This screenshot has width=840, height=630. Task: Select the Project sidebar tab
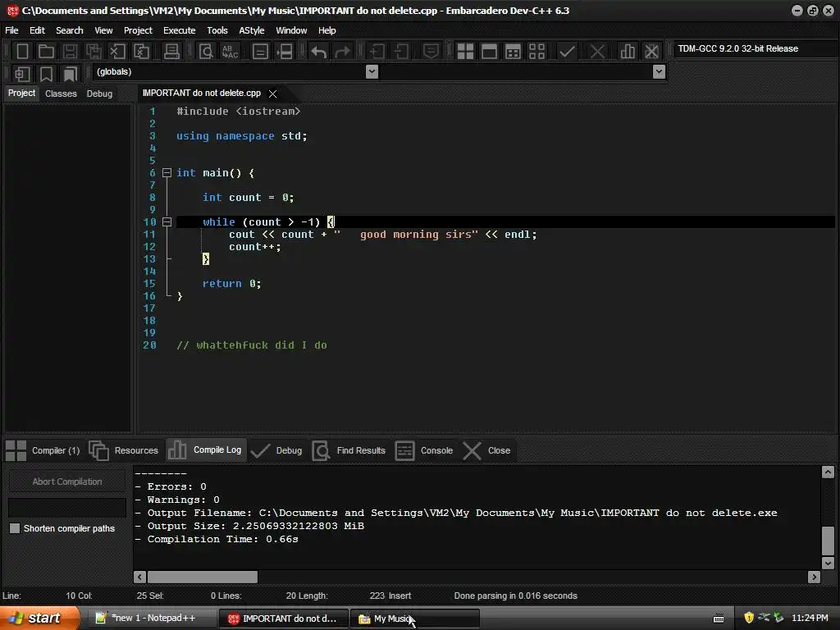coord(21,94)
